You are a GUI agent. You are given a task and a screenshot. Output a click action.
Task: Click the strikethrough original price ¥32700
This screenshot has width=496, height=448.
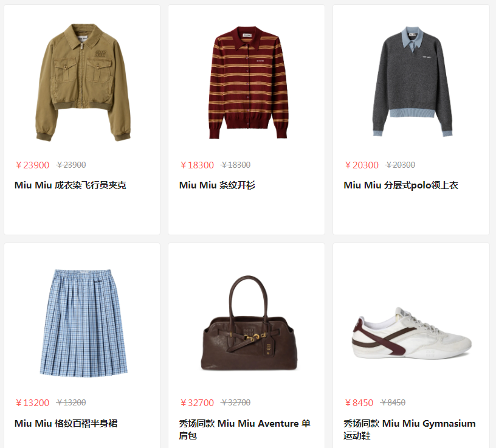[x=236, y=403]
